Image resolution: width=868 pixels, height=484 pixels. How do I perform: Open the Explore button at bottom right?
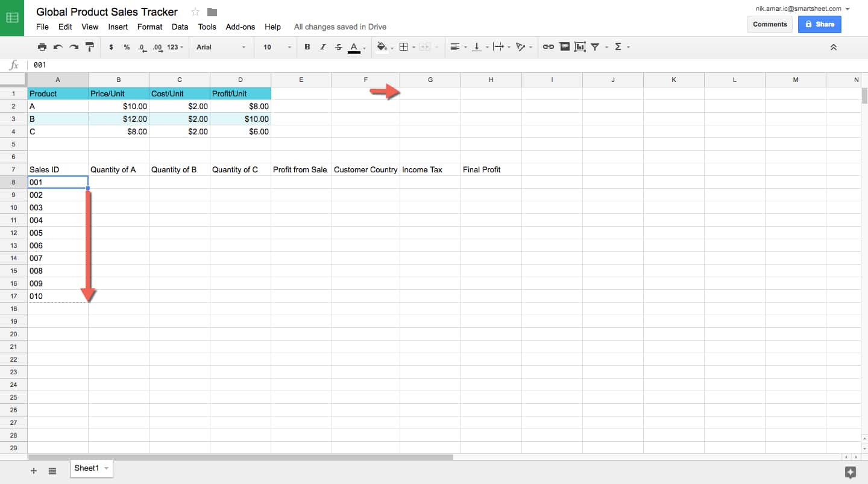click(850, 473)
